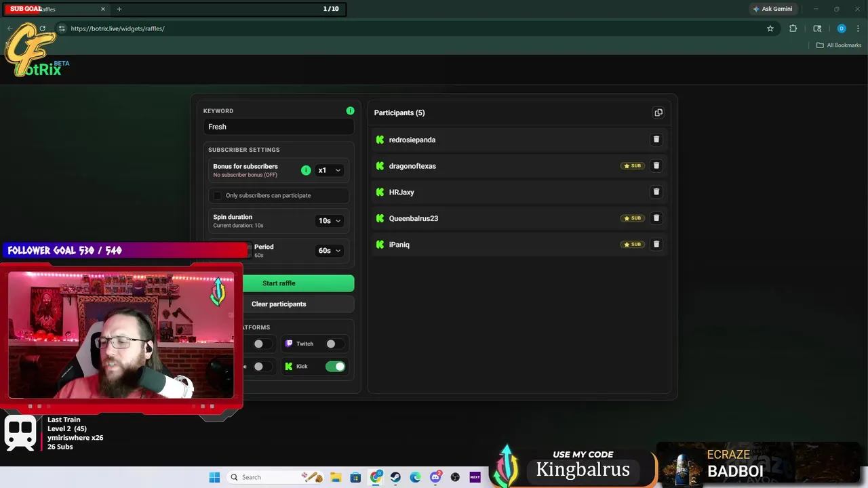Open Steam from taskbar
This screenshot has width=868, height=488.
(395, 477)
